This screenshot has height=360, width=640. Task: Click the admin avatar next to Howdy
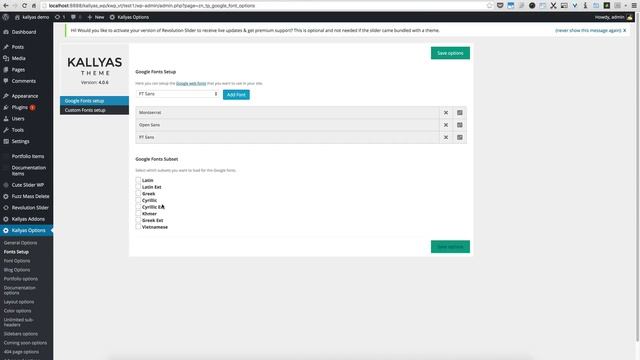click(629, 17)
